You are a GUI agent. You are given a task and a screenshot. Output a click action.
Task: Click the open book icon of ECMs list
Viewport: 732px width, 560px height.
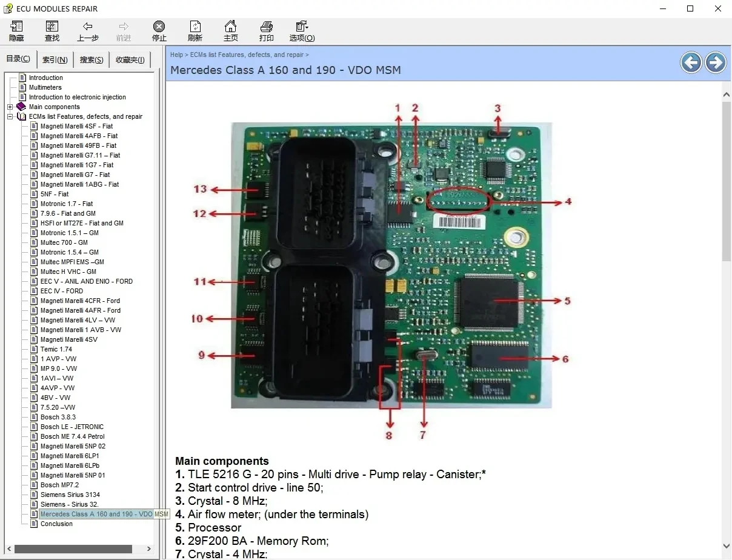[x=21, y=116]
